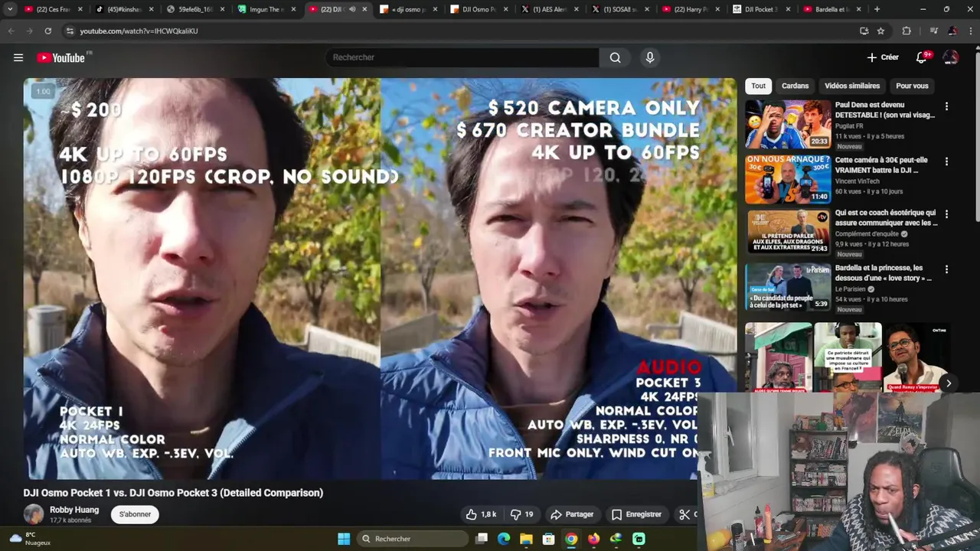
Task: Select the Cardans filter chip
Action: coord(795,86)
